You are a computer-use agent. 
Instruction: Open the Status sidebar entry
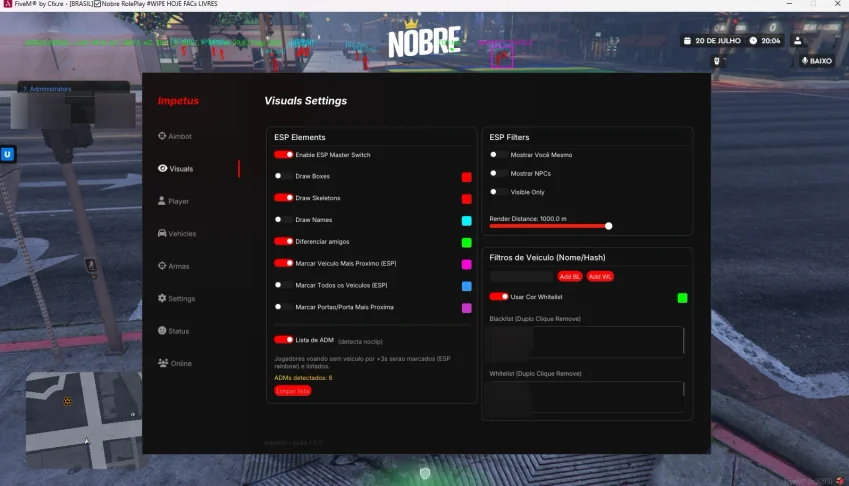coord(173,331)
